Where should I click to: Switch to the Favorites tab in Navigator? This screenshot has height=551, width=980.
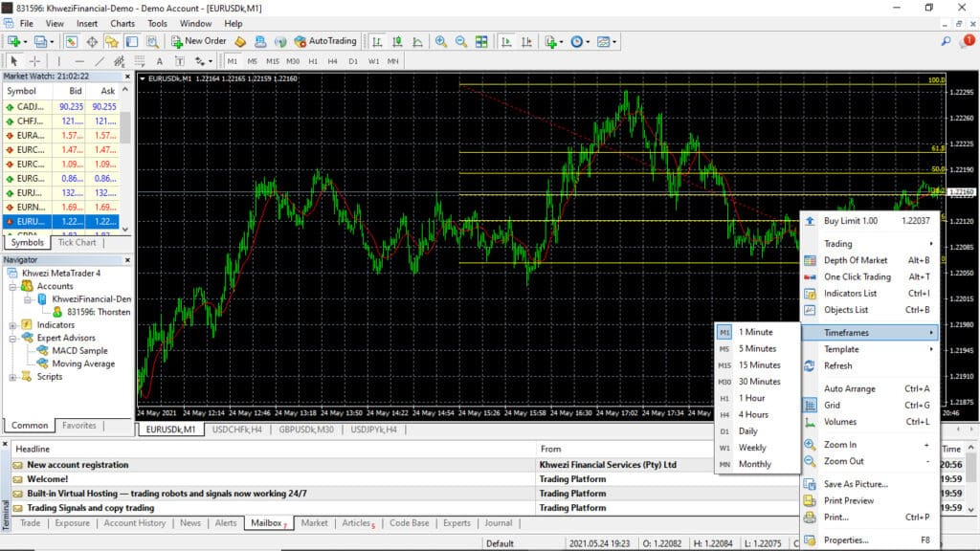(x=78, y=426)
